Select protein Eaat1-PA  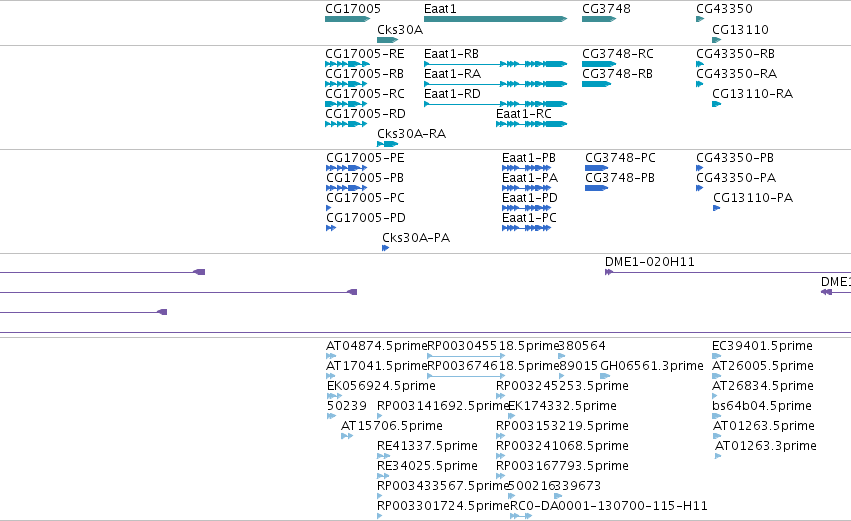[530, 178]
